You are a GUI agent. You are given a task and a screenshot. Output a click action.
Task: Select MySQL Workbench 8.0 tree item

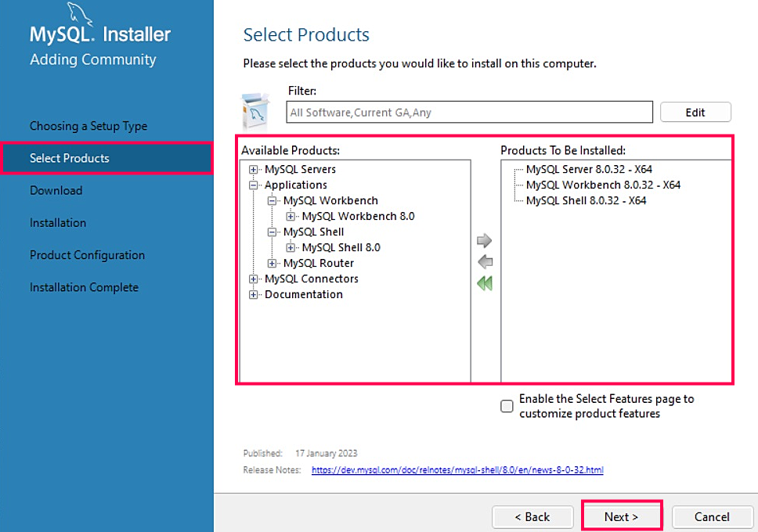click(358, 217)
